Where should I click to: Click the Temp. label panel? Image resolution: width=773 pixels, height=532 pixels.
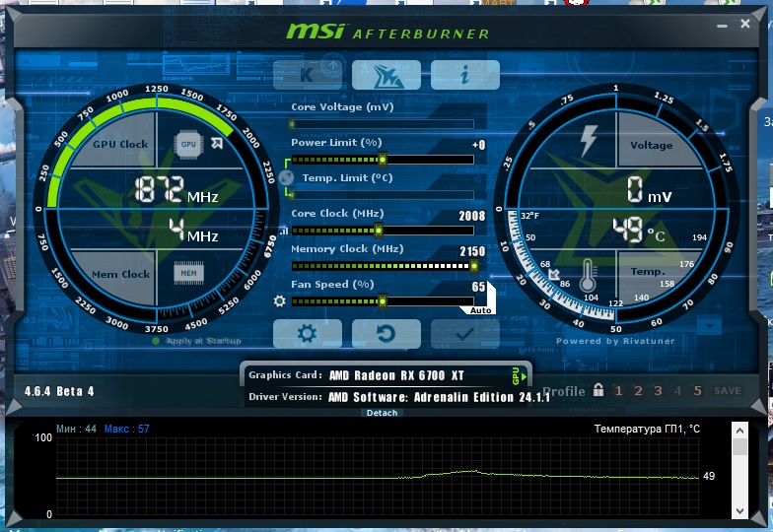coord(648,272)
